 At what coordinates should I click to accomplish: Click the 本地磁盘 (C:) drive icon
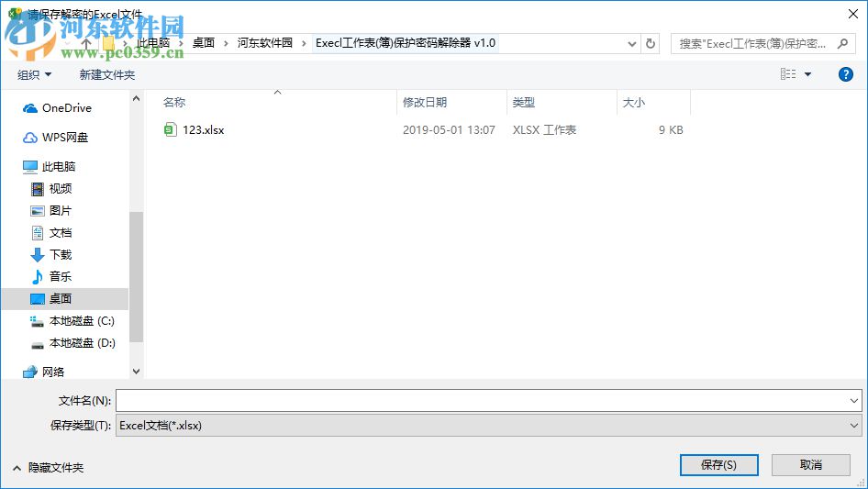pos(37,321)
